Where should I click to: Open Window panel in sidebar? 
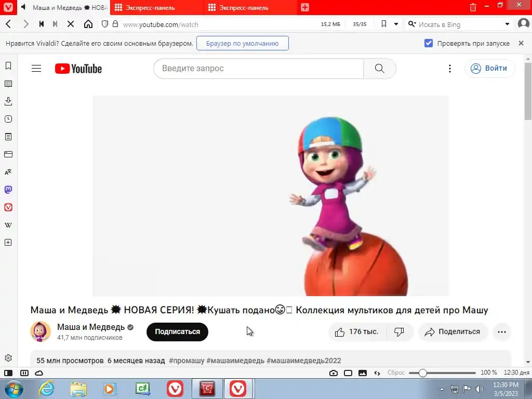(8, 154)
